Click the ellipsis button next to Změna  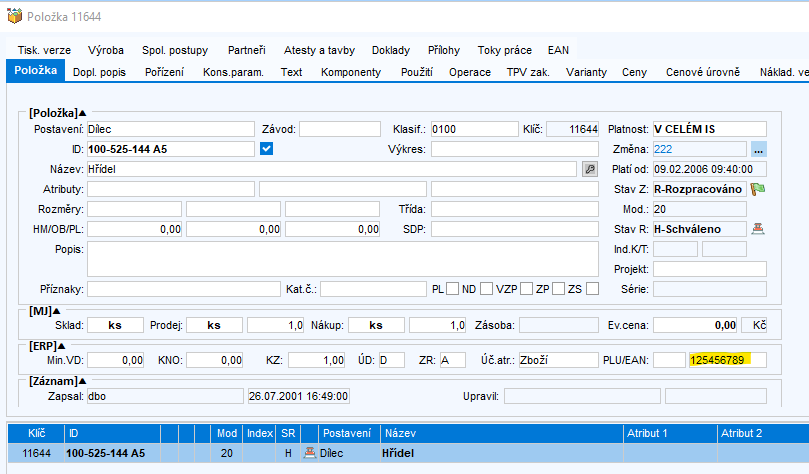(759, 149)
